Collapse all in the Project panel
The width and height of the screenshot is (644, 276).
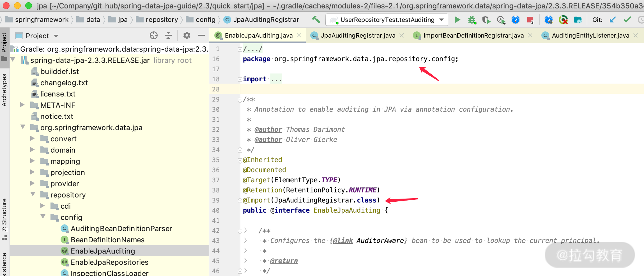click(168, 35)
